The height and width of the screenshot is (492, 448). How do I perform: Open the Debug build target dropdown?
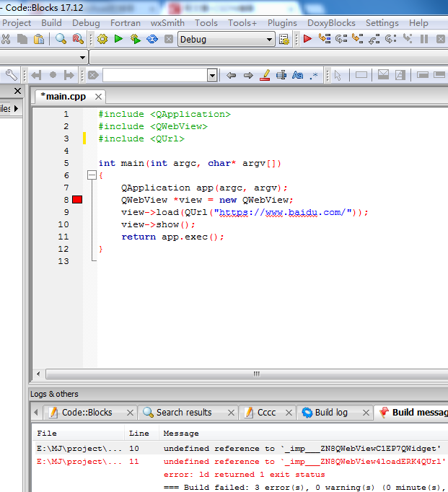[268, 39]
